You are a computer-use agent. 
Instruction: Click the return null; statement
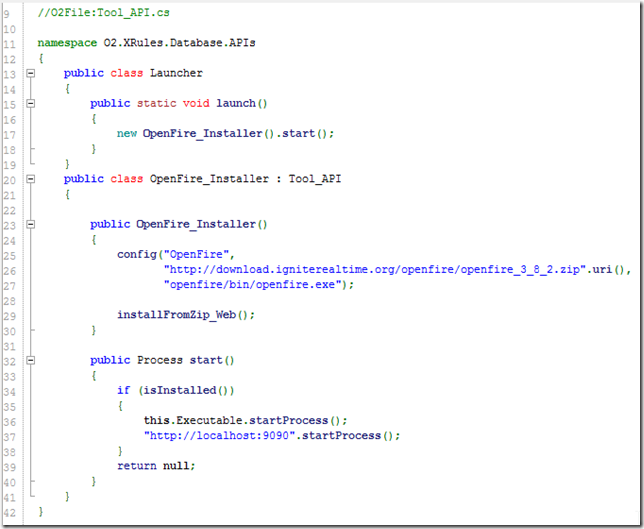coord(156,466)
